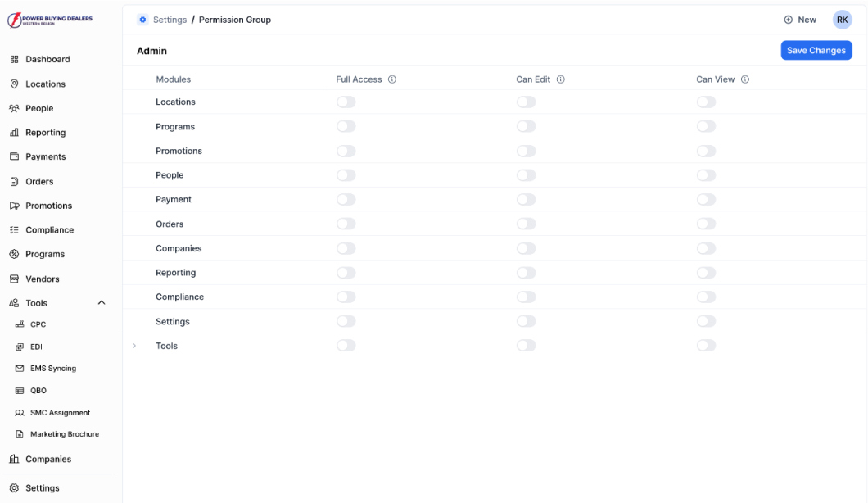Click the Save Changes button
Image resolution: width=868 pixels, height=503 pixels.
816,50
